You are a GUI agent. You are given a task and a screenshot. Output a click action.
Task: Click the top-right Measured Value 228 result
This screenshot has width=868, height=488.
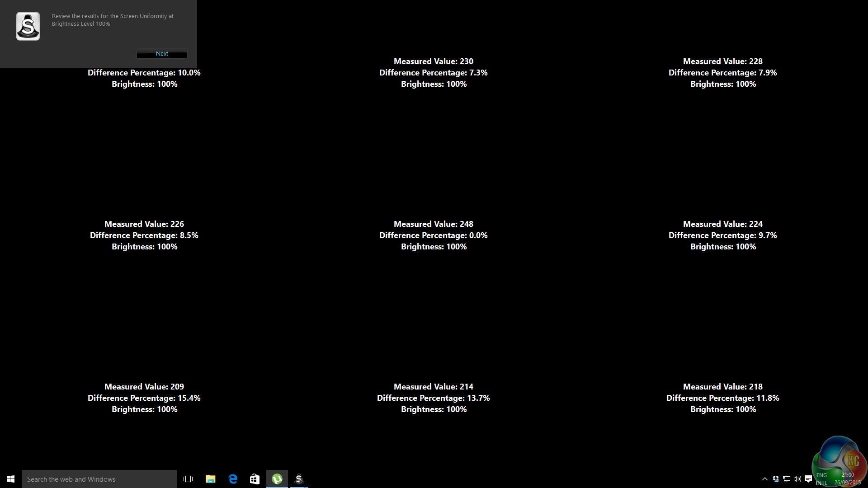coord(722,61)
